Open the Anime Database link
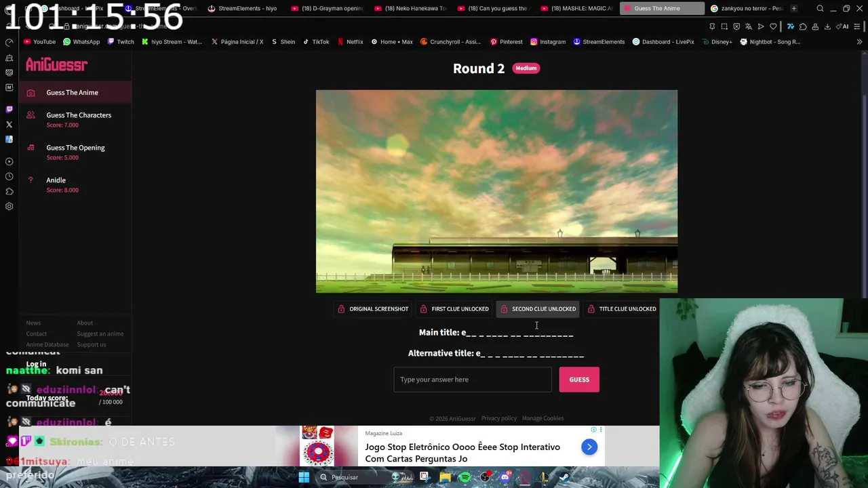The width and height of the screenshot is (868, 488). coord(47,344)
